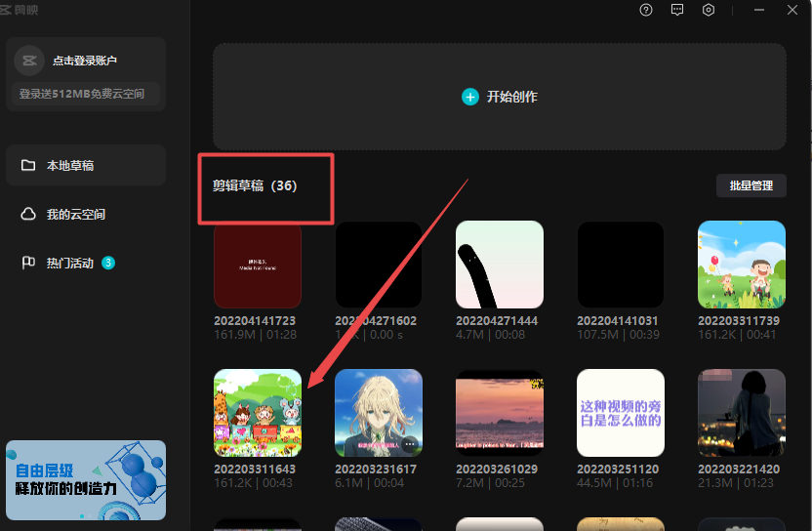This screenshot has height=531, width=812.
Task: Click the draft name 202204271444
Action: pyautogui.click(x=497, y=321)
